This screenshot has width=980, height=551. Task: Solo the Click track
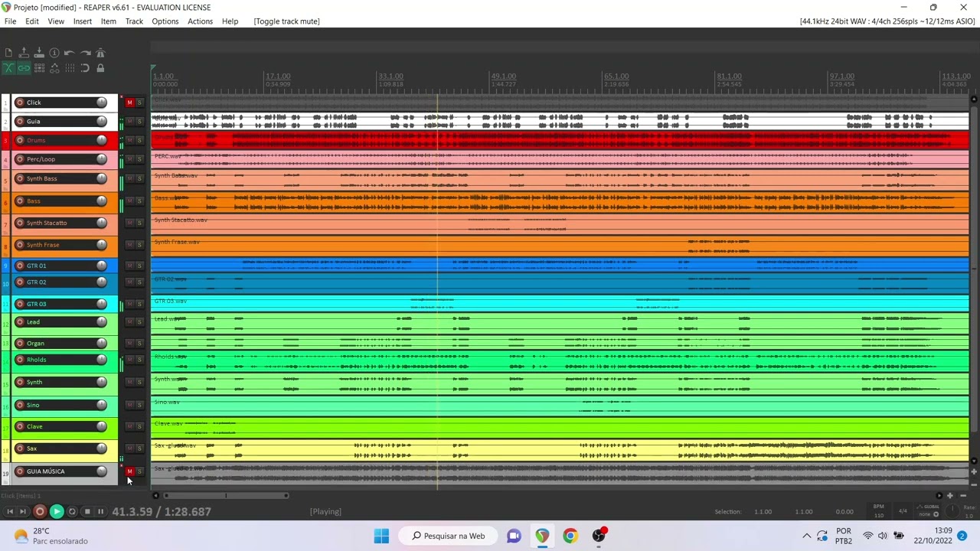click(x=139, y=103)
